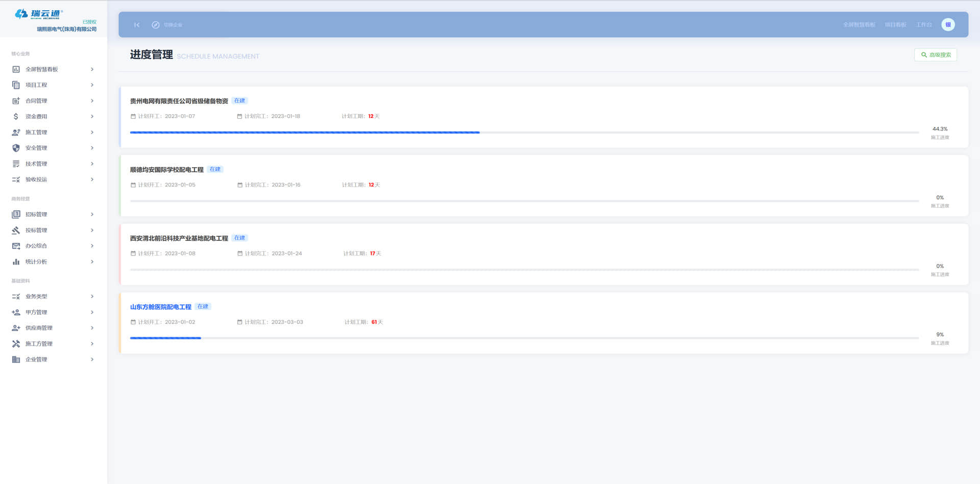This screenshot has width=980, height=484.
Task: Select 施工管理 in the sidebar
Action: coord(36,133)
